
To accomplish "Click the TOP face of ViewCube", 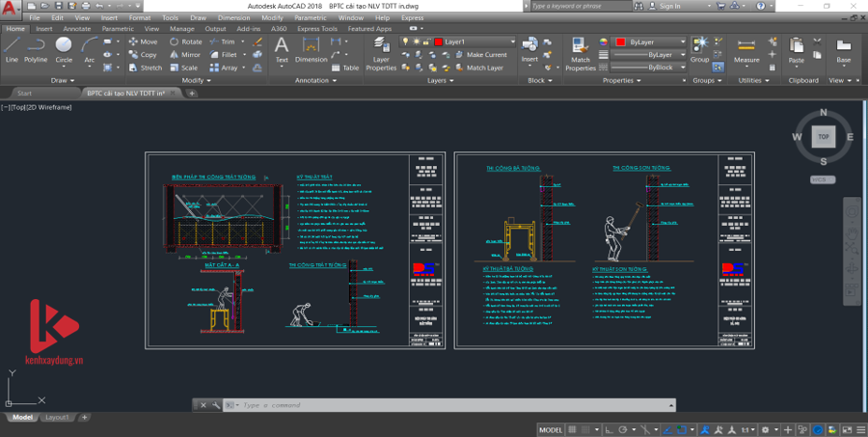I will (823, 137).
